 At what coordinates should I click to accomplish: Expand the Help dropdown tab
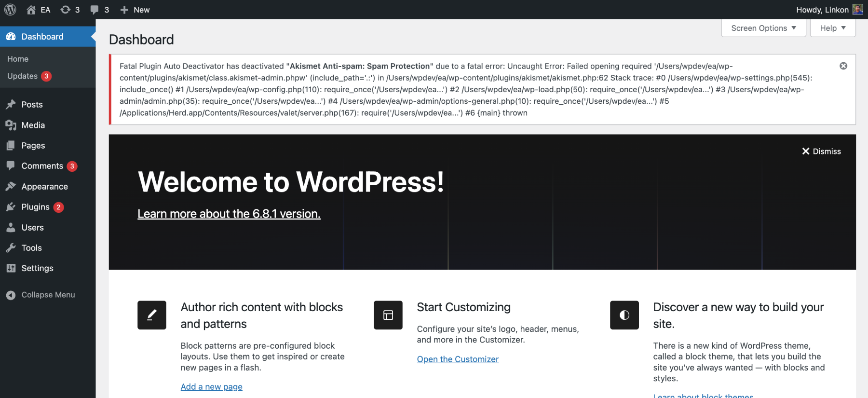(x=833, y=28)
